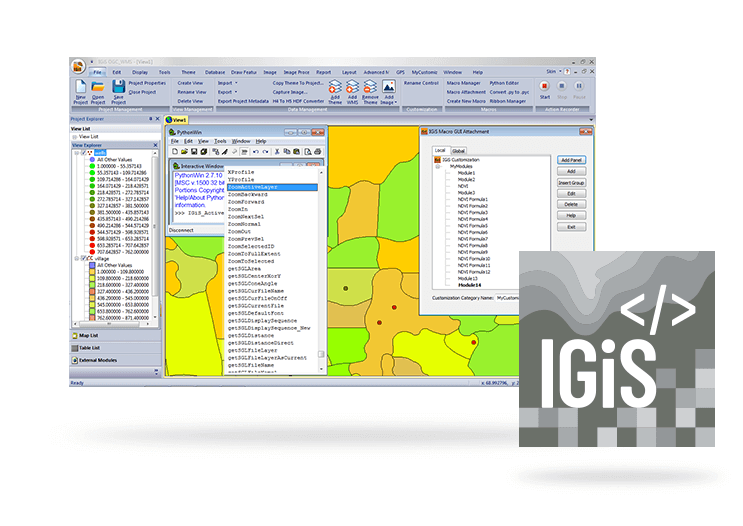Viewport: 743px width, 526px height.
Task: Click the blue All Other Values wells swatch
Action: click(92, 160)
